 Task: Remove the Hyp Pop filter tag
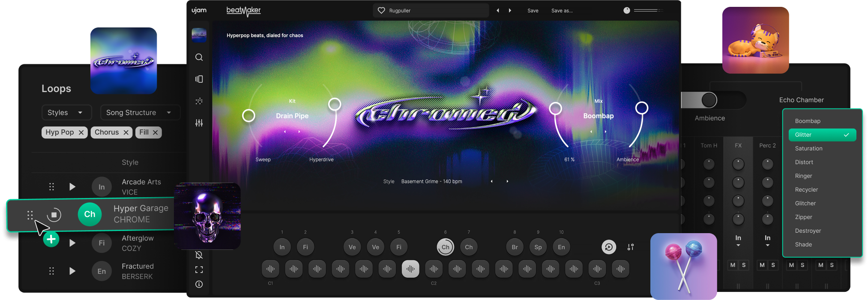coord(81,132)
